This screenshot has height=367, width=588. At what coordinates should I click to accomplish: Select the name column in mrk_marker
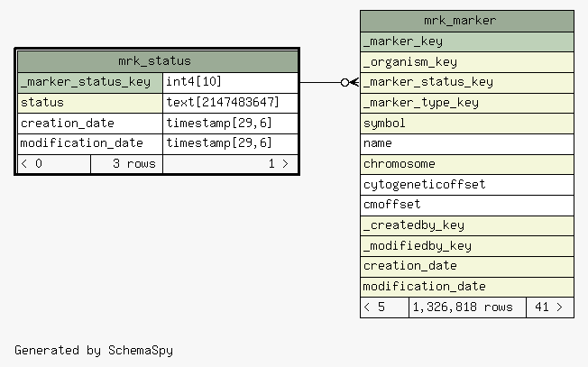(x=467, y=144)
